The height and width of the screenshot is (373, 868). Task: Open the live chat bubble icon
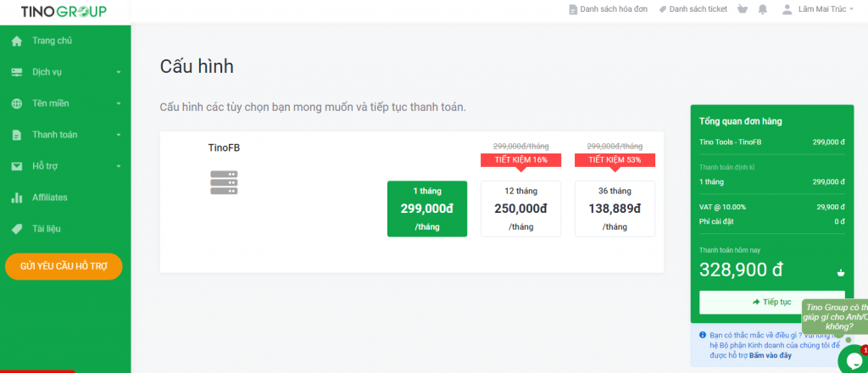(x=854, y=359)
